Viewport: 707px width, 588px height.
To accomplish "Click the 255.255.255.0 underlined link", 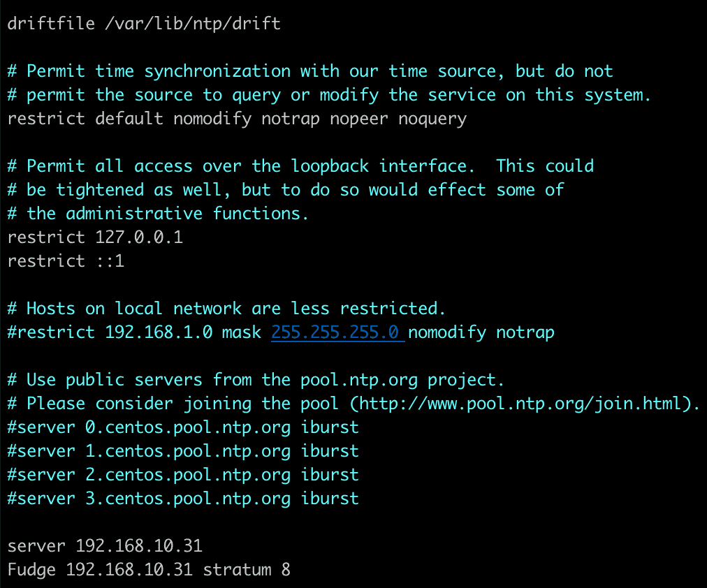I will click(x=337, y=332).
